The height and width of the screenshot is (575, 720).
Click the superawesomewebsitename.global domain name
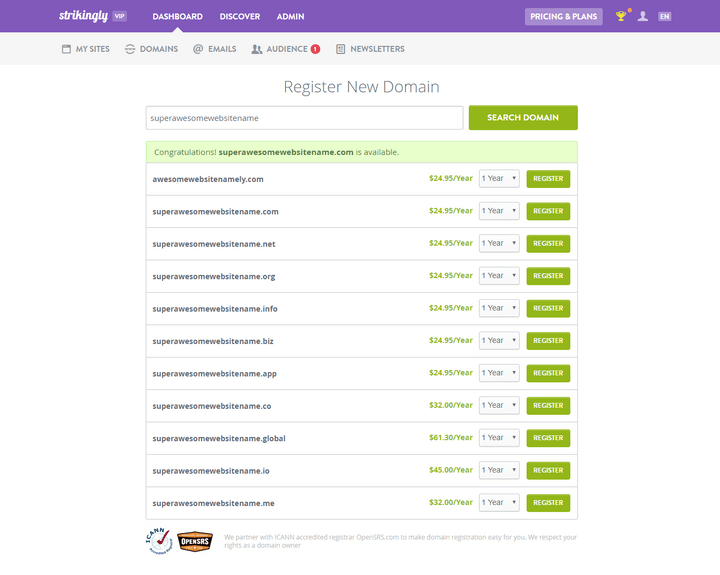219,439
